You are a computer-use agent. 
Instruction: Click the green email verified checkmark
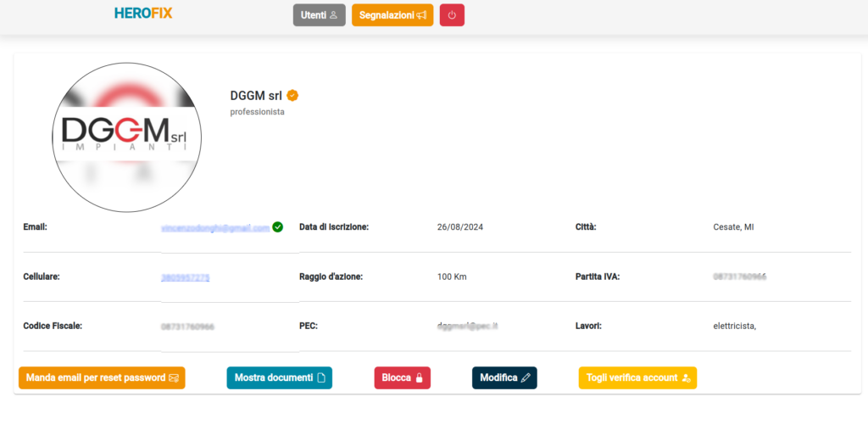[x=278, y=227]
